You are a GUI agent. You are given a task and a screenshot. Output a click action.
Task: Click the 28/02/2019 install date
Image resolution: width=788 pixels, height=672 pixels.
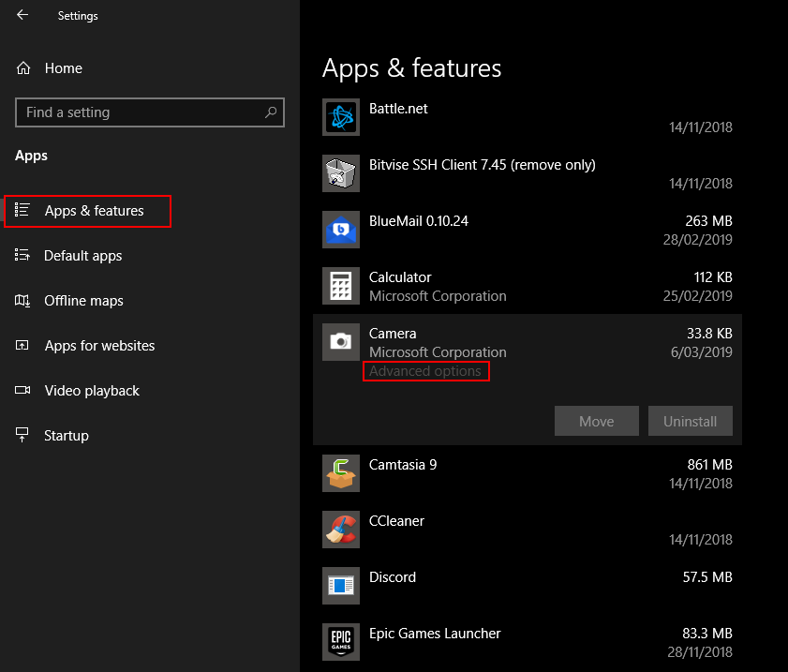pyautogui.click(x=697, y=240)
